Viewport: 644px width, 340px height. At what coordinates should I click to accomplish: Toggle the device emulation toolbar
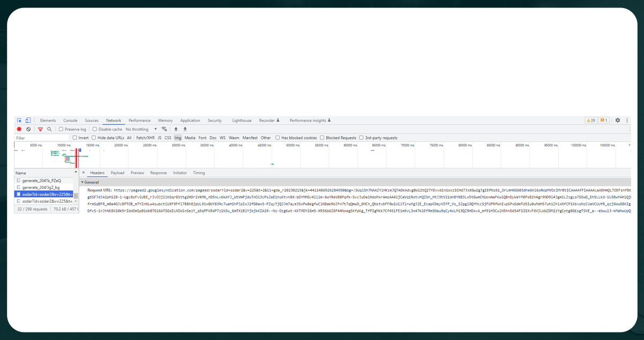pyautogui.click(x=28, y=120)
